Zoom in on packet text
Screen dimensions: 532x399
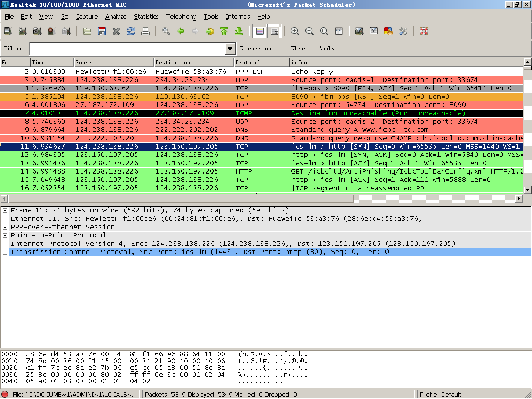coord(295,31)
